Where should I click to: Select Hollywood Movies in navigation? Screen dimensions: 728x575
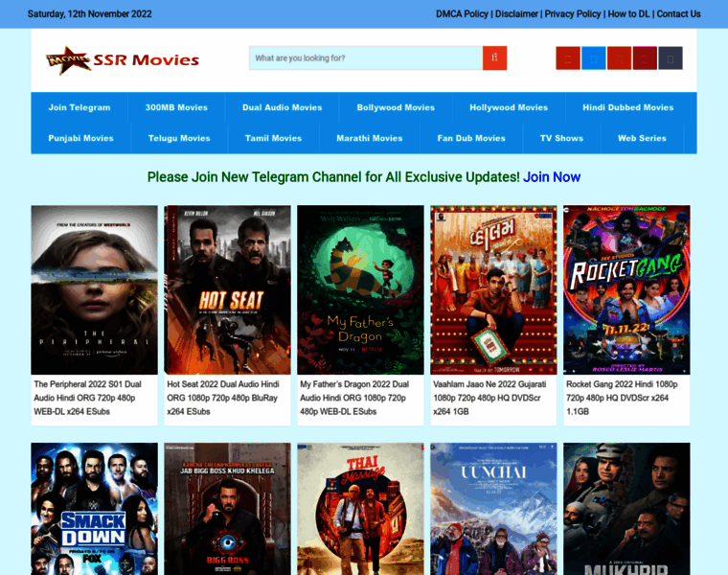point(509,107)
